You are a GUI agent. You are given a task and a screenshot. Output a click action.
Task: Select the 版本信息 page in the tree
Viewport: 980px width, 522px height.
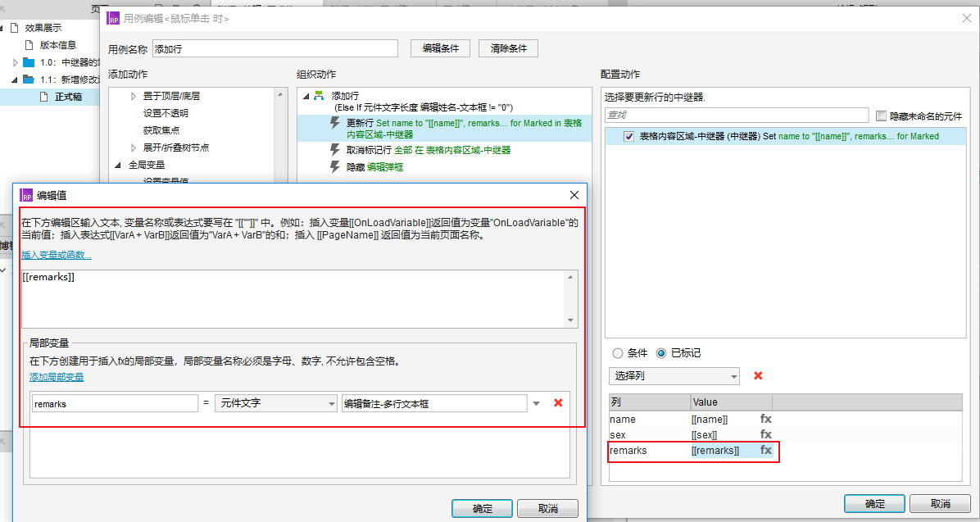click(x=58, y=45)
